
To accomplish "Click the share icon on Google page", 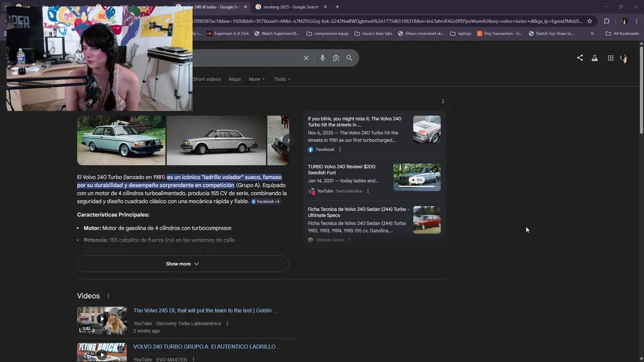I will 580,58.
